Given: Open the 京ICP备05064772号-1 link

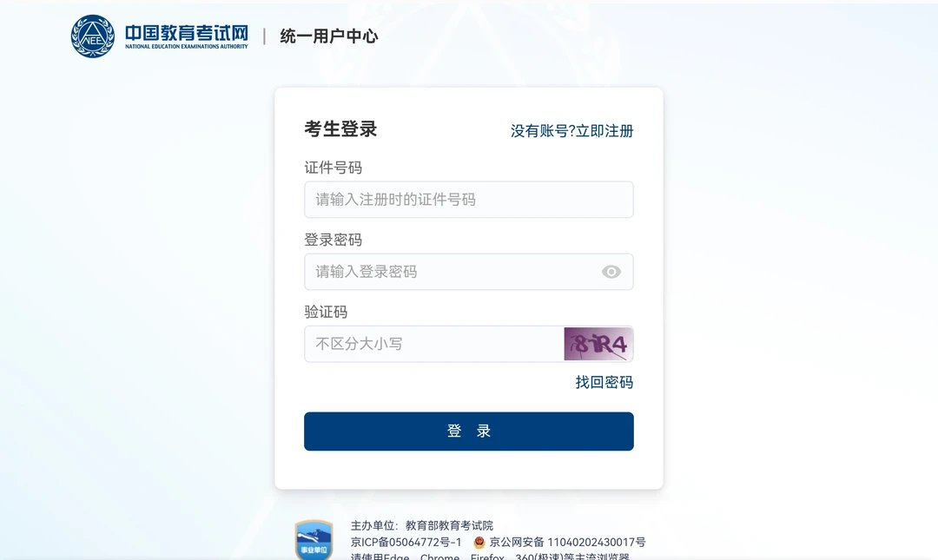Looking at the screenshot, I should click(x=406, y=543).
